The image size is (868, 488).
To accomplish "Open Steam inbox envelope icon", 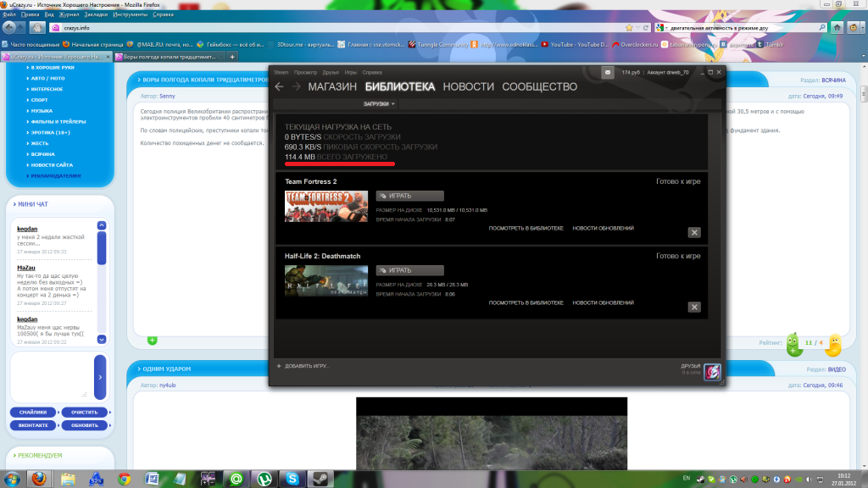I will tap(607, 73).
